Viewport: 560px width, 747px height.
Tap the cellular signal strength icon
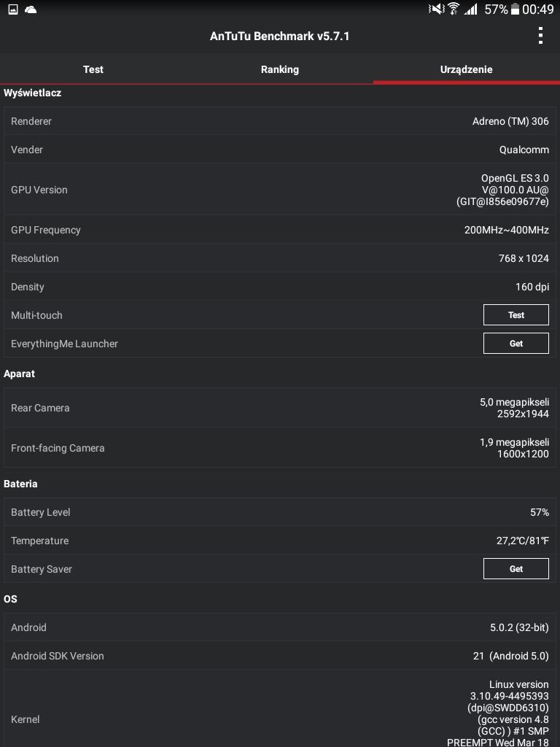[x=470, y=9]
